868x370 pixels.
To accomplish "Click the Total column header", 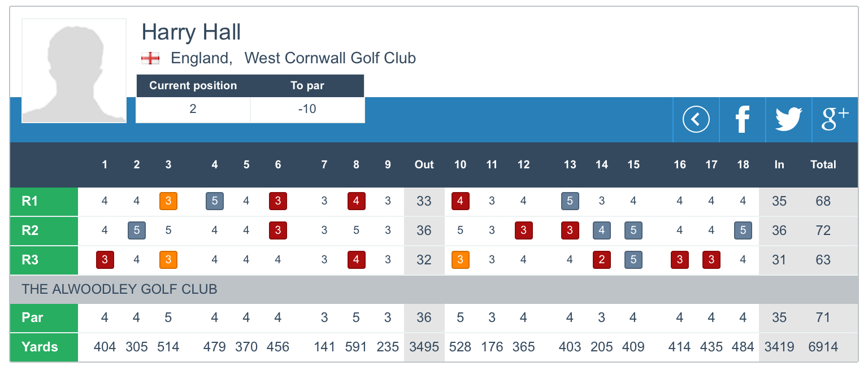I will [x=823, y=164].
